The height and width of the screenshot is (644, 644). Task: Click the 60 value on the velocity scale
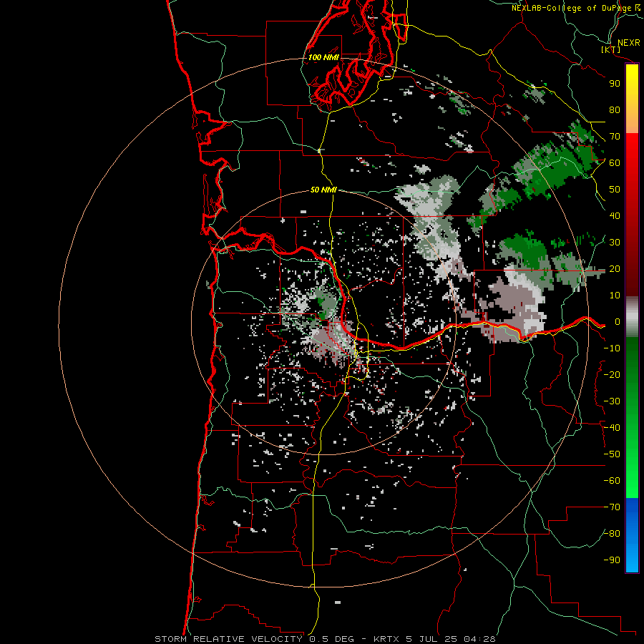(x=615, y=163)
